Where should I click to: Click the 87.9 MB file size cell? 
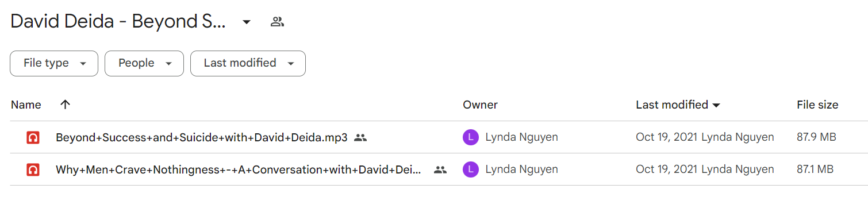click(816, 137)
